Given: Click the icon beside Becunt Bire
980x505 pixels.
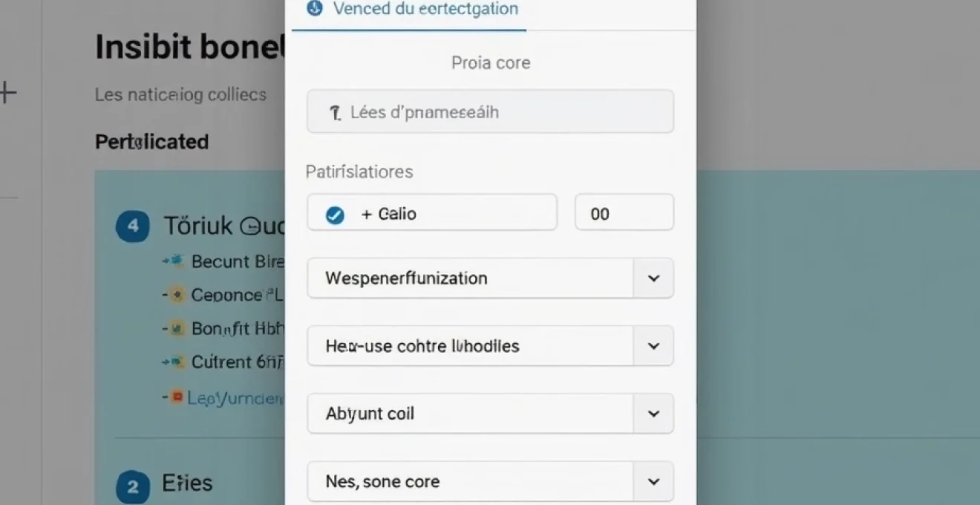Looking at the screenshot, I should [175, 261].
